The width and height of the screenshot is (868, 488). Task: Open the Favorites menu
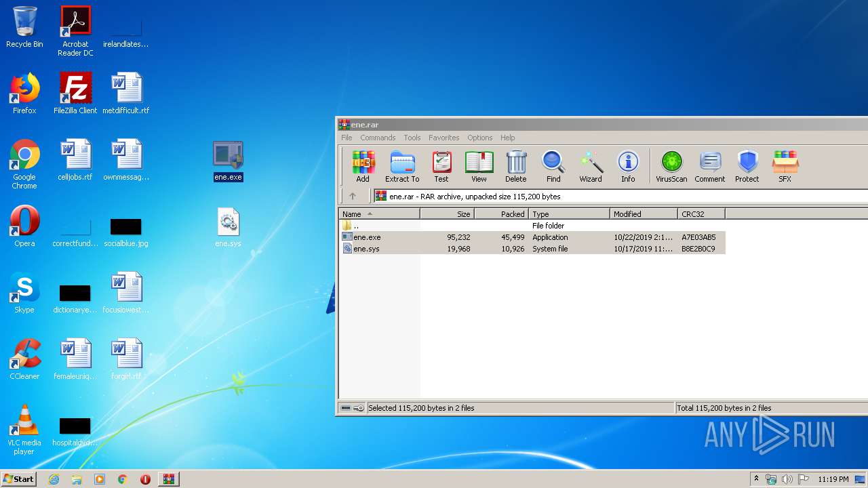444,138
